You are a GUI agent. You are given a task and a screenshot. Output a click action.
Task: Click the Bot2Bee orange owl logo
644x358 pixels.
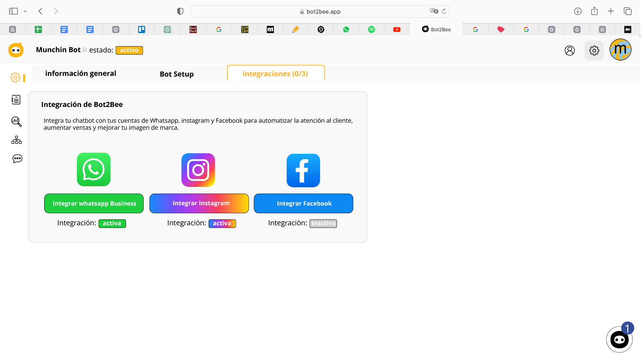[x=16, y=50]
